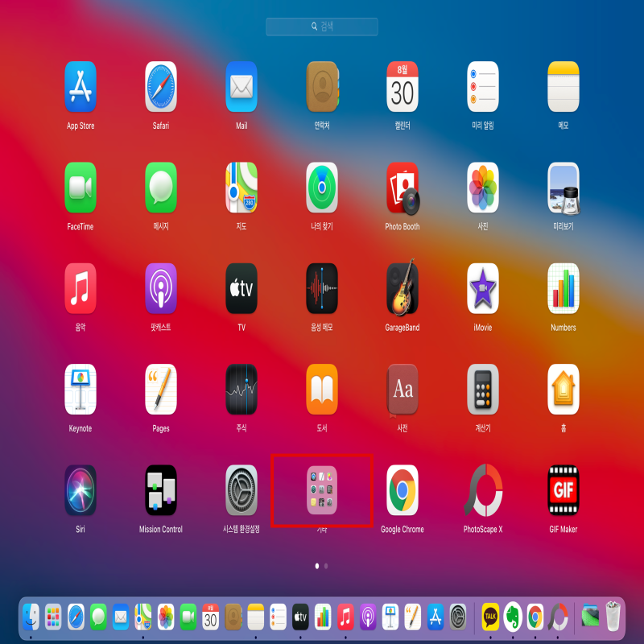
Task: Open 팟캐스트 podcasts app in Launchpad grid
Action: point(161,288)
